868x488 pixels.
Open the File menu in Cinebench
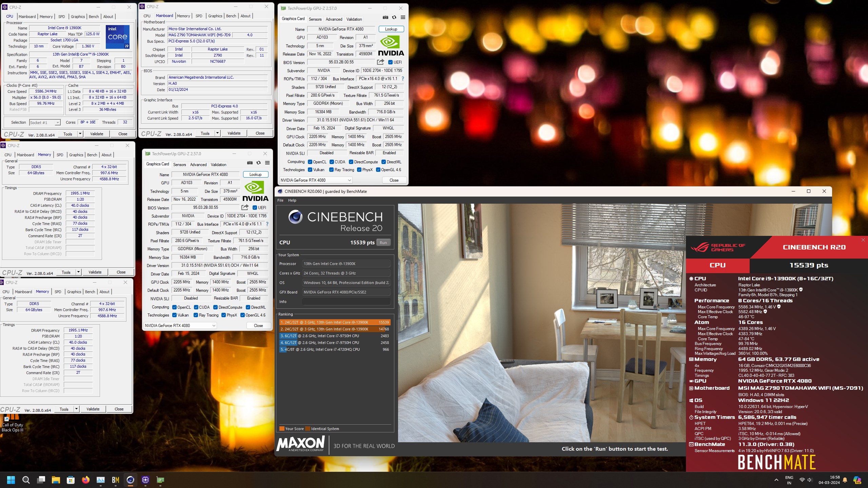(280, 200)
